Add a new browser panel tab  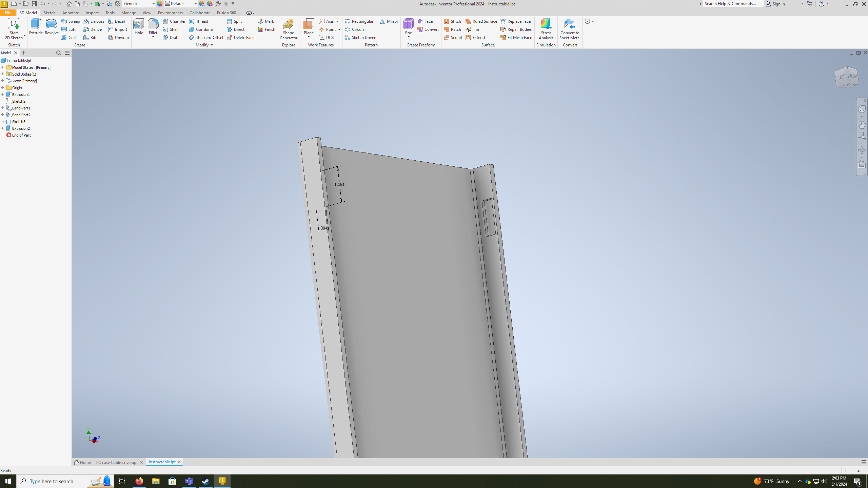(24, 53)
